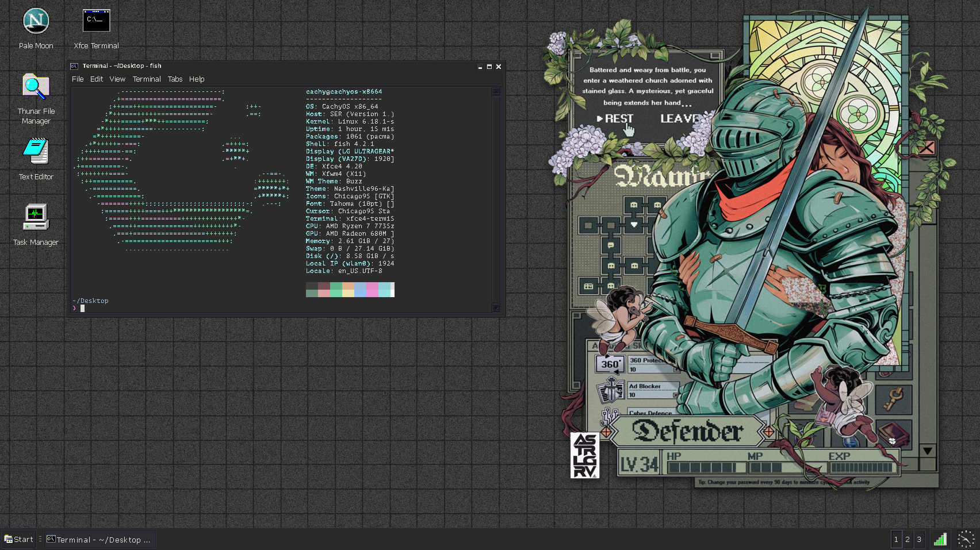This screenshot has height=550, width=980.
Task: Click the 'Uptime: 1 hour' line
Action: 350,129
